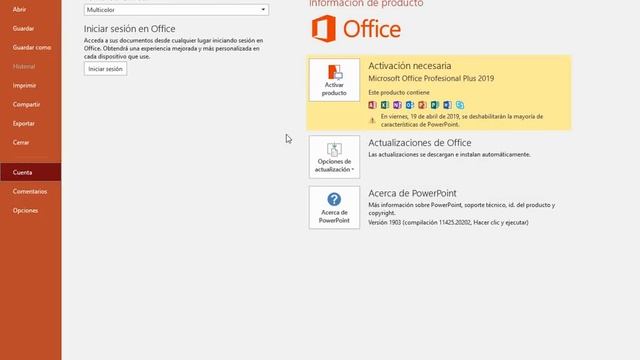
Task: Click the blue Word icon in product contents
Action: pyautogui.click(x=447, y=105)
